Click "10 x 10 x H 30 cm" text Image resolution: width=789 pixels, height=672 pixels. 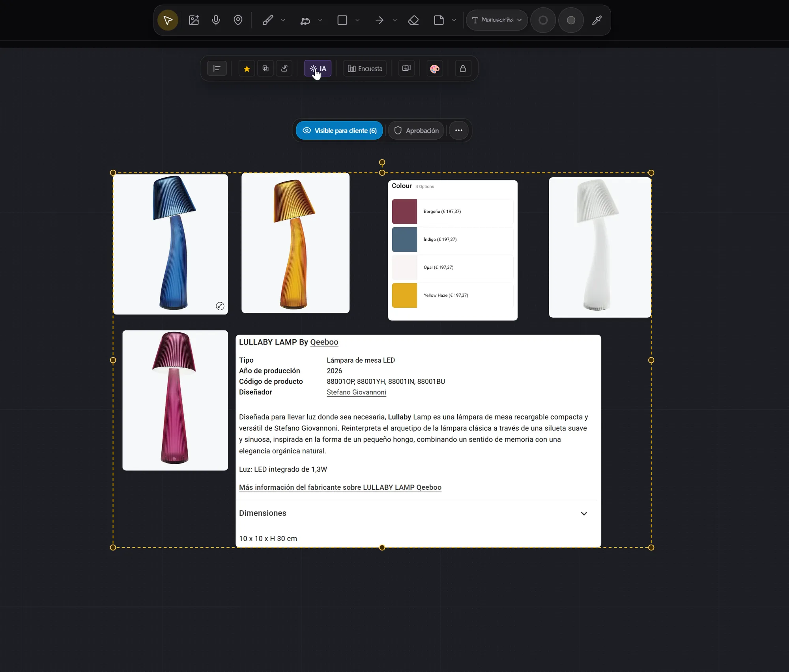(x=268, y=539)
